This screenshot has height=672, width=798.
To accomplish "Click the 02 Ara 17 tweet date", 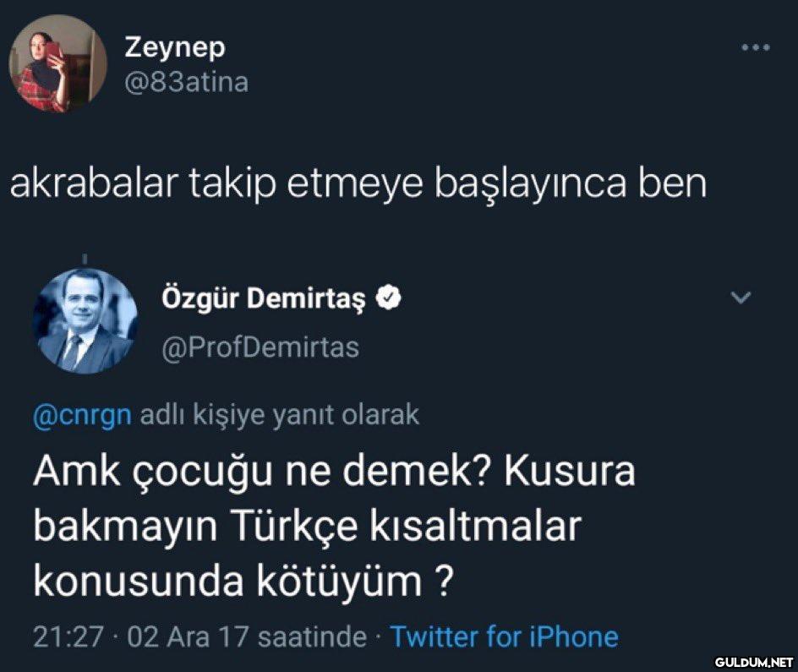I will pos(179,636).
